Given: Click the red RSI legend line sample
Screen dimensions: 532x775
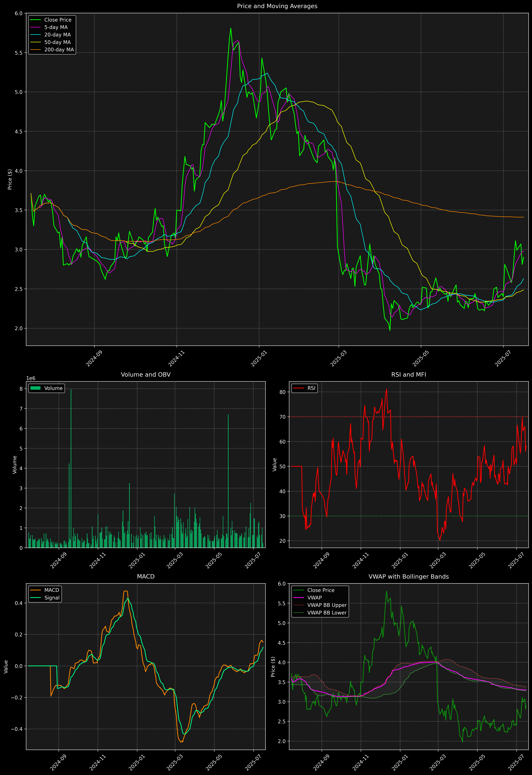Looking at the screenshot, I should [x=298, y=388].
